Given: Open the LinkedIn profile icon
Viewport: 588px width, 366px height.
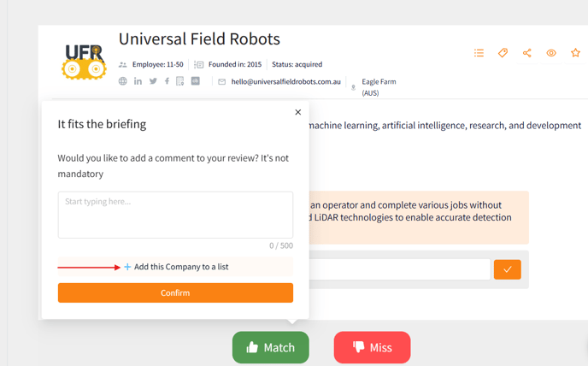Looking at the screenshot, I should pyautogui.click(x=138, y=81).
